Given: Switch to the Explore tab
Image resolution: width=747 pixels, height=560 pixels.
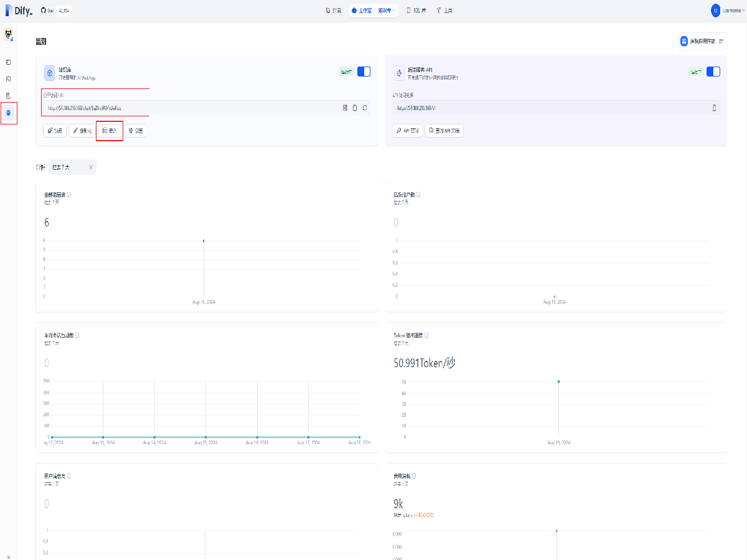Looking at the screenshot, I should 334,11.
